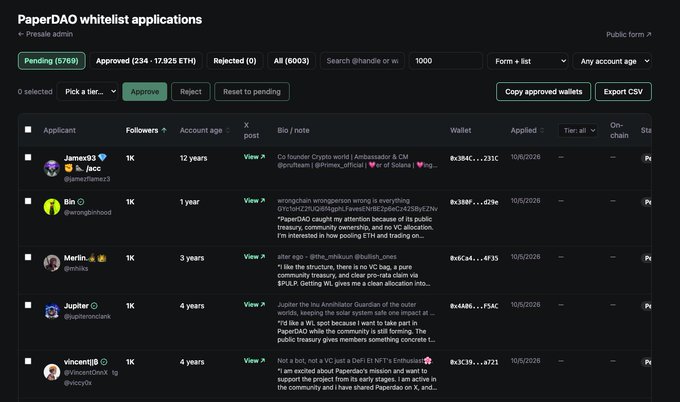Click the Applied column sort icon
The width and height of the screenshot is (680, 402).
click(x=542, y=130)
